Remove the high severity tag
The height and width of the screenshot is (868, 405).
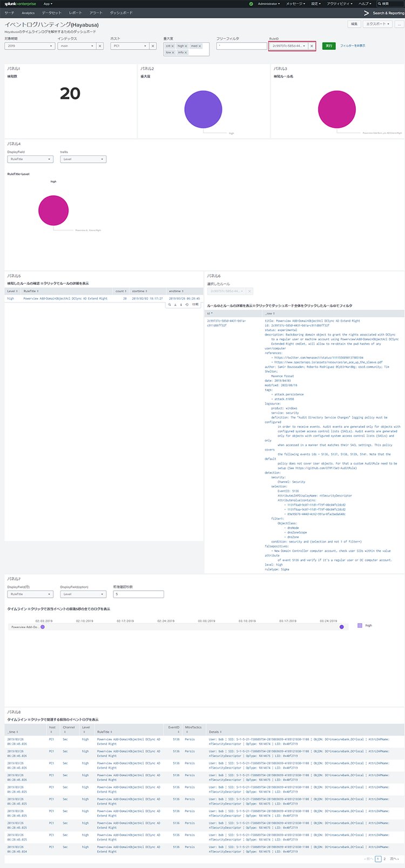click(x=186, y=46)
